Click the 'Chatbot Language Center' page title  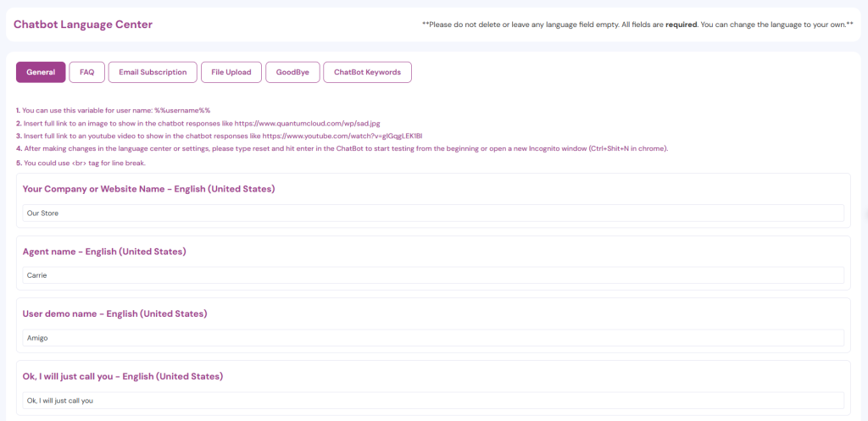click(83, 25)
